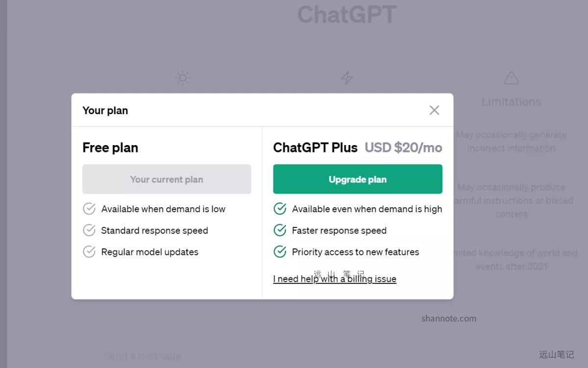Click the Limitations column heading

(511, 102)
